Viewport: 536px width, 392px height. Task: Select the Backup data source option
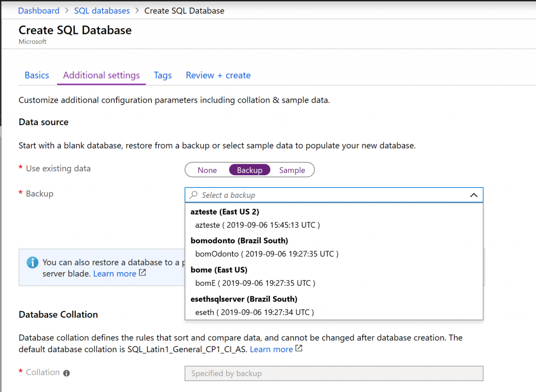(250, 170)
